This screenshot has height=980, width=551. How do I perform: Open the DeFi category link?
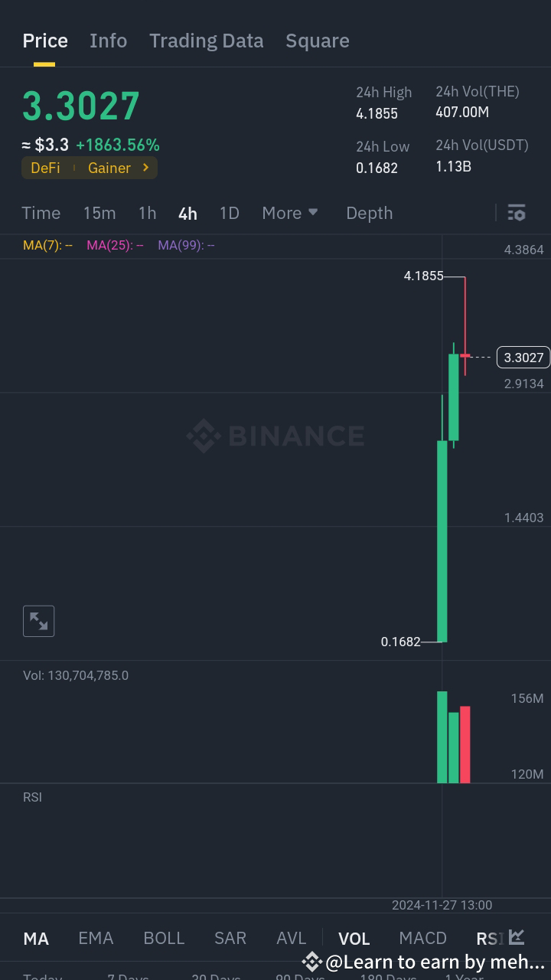[x=46, y=168]
